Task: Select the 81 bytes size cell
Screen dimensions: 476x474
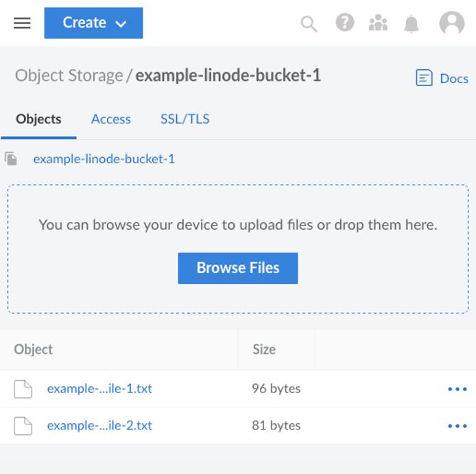Action: click(x=276, y=426)
